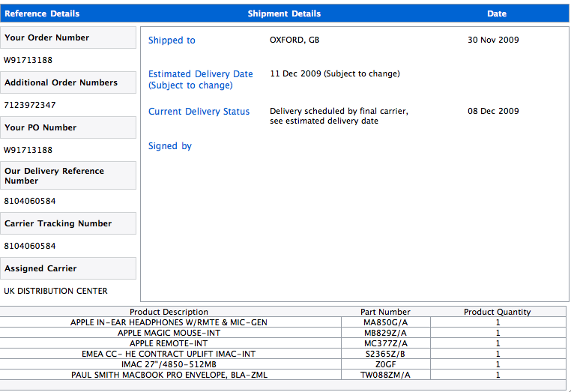
Task: Click the destination 'OXFORD, GB'
Action: pyautogui.click(x=294, y=40)
